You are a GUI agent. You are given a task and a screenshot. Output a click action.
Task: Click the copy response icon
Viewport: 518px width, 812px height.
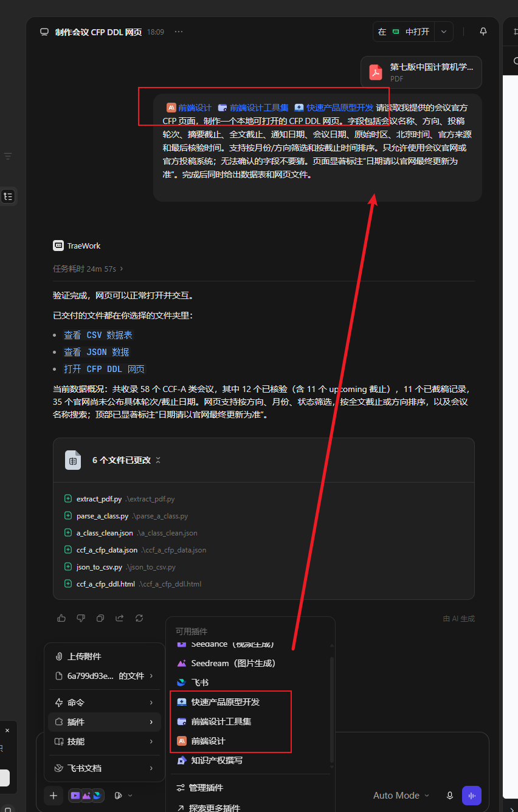[100, 618]
